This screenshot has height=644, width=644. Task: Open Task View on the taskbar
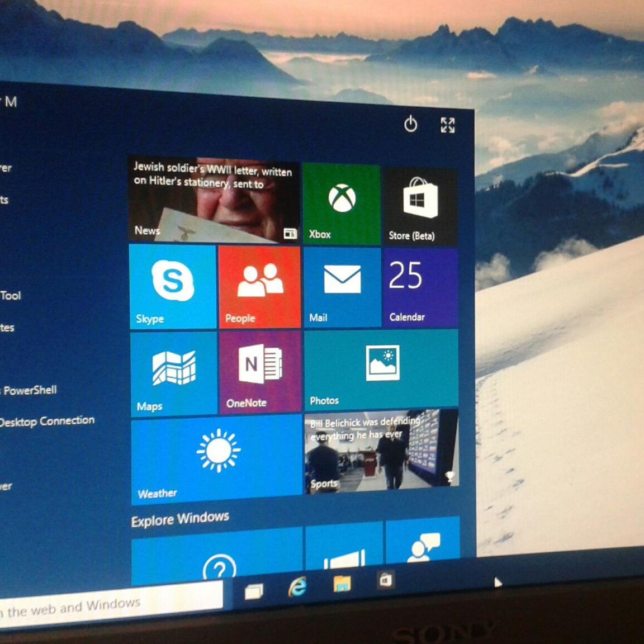coord(254,592)
